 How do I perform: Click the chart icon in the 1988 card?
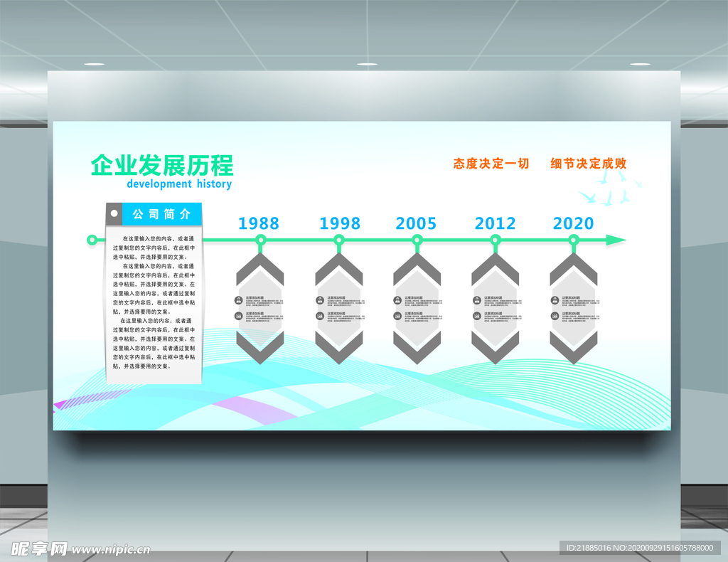point(239,316)
